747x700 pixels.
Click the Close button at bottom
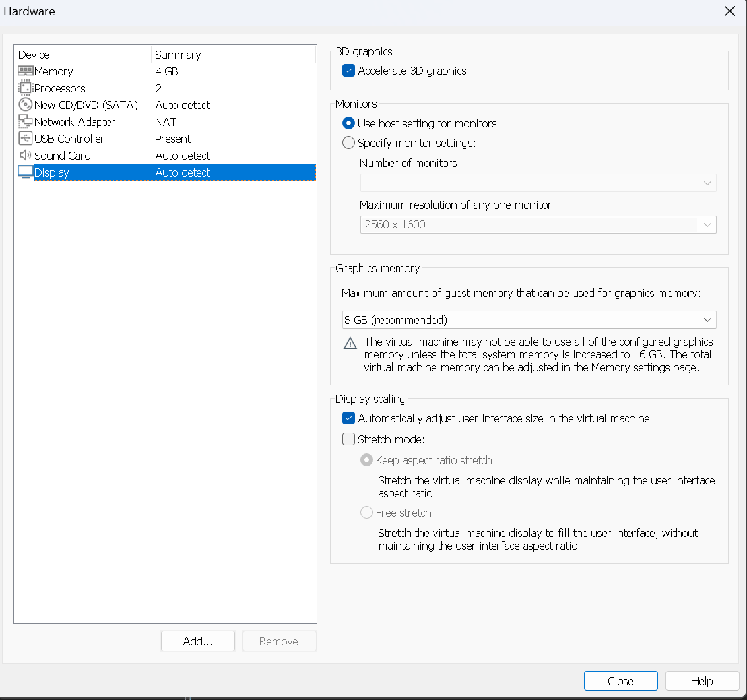click(620, 681)
